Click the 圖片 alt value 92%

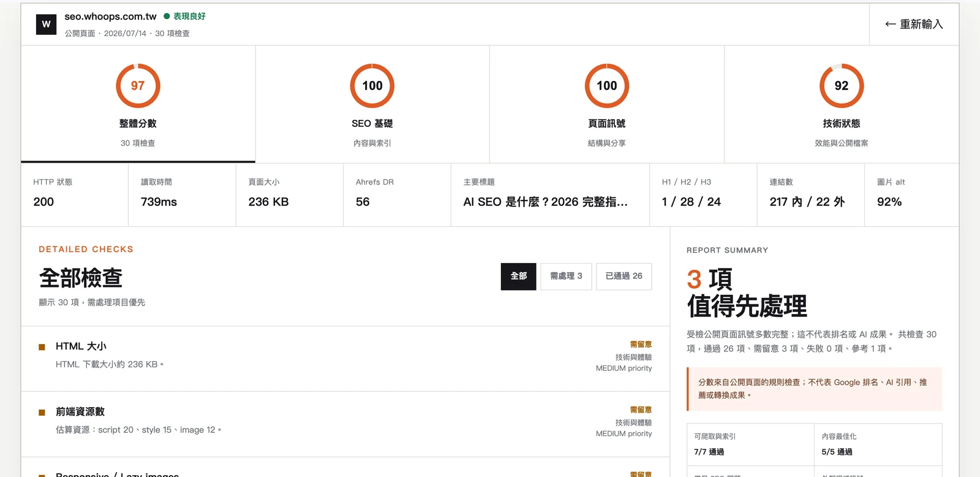(x=889, y=202)
